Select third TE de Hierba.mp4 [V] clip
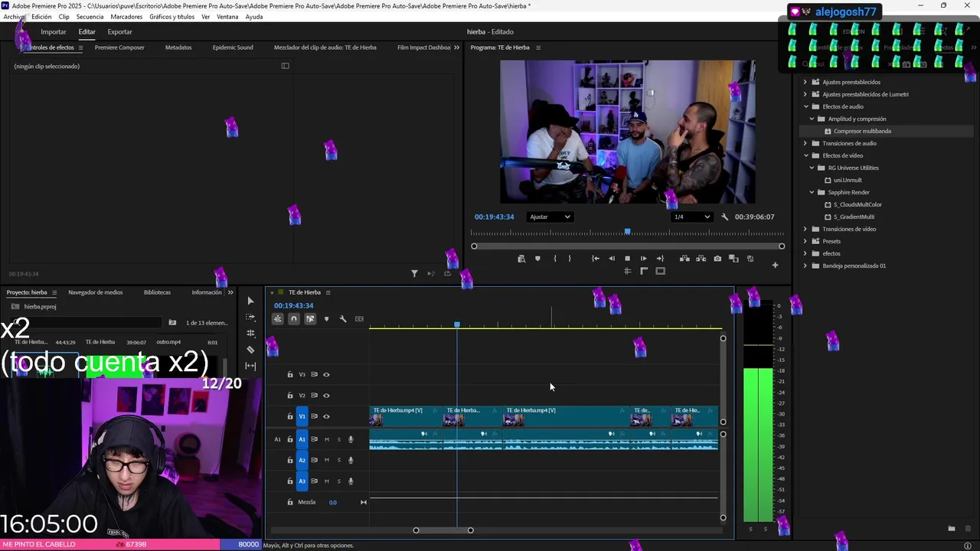 pos(565,416)
